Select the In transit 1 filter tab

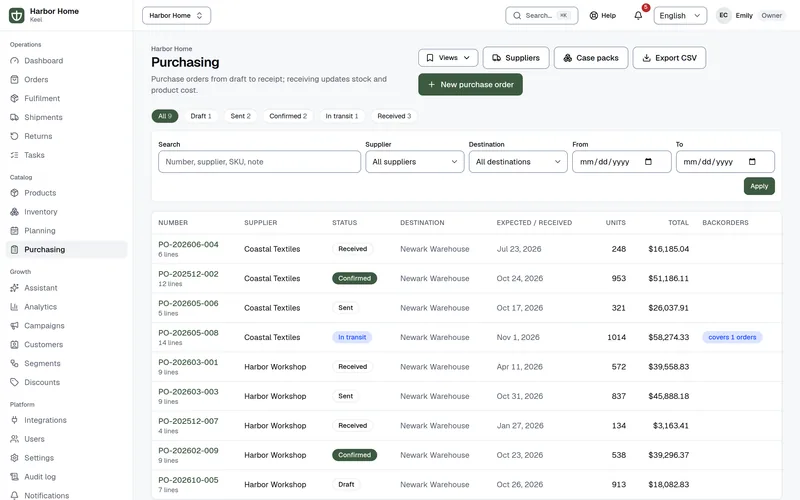[x=342, y=116]
